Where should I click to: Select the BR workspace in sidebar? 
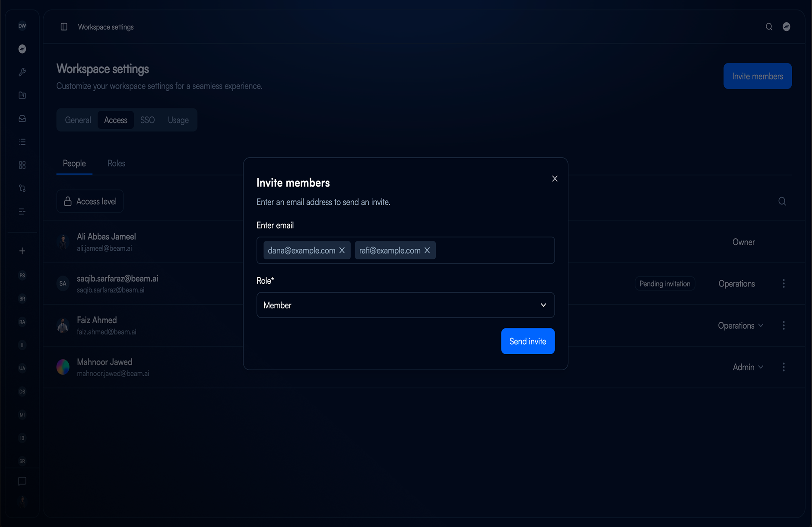22,298
